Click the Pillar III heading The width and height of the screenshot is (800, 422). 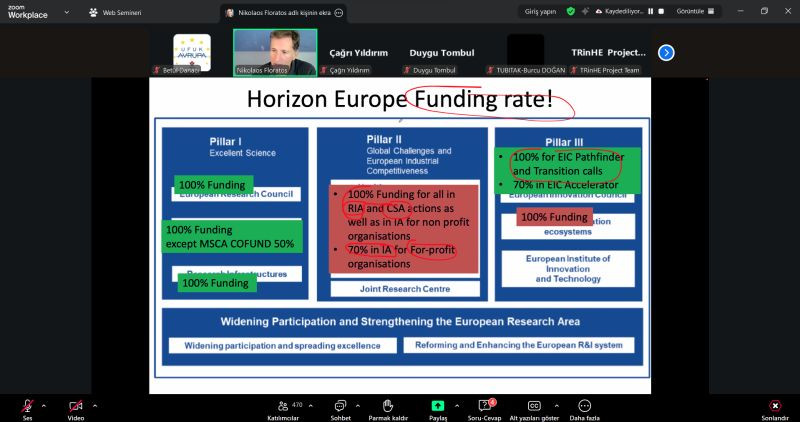564,142
